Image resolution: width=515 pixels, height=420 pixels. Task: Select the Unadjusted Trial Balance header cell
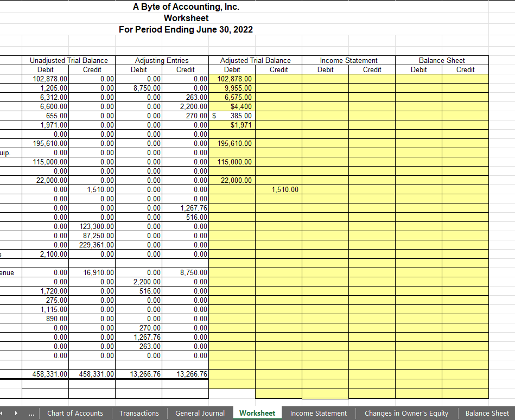point(68,60)
